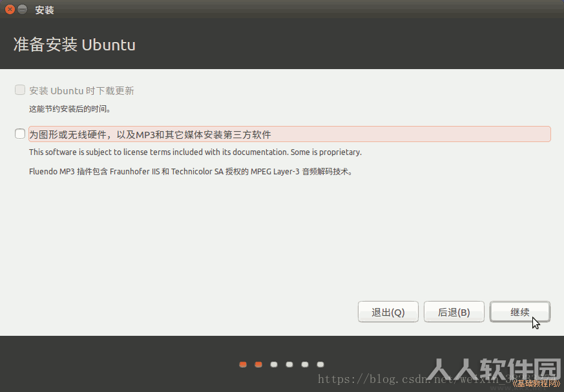Click the 这能节约安装后的时间 description text
Screen dimensions: 564x392
tap(69, 109)
